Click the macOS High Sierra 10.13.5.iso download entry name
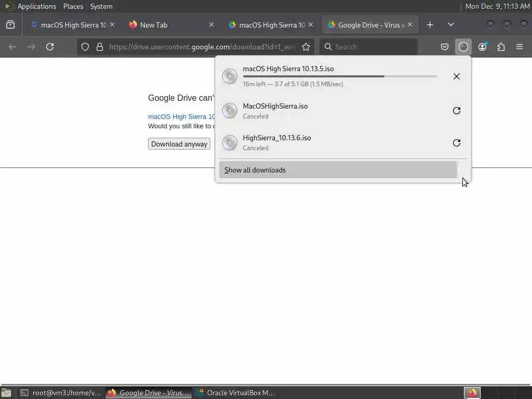532x399 pixels. coord(288,69)
